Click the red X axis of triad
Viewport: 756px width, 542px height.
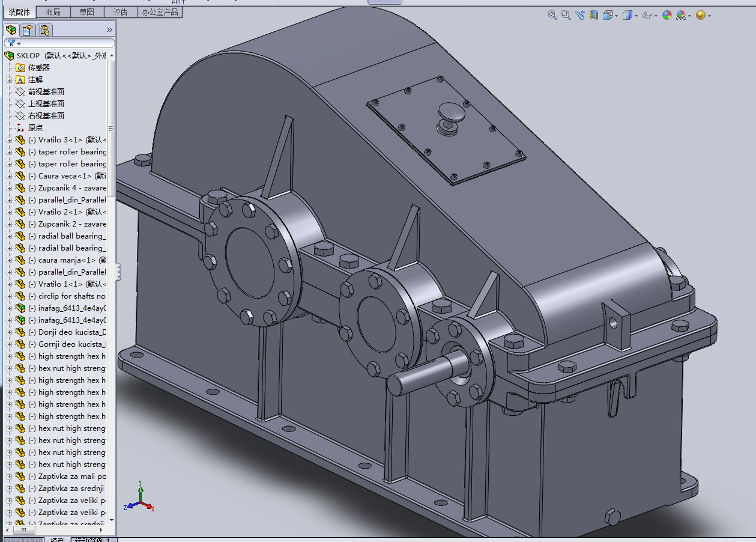(x=147, y=507)
